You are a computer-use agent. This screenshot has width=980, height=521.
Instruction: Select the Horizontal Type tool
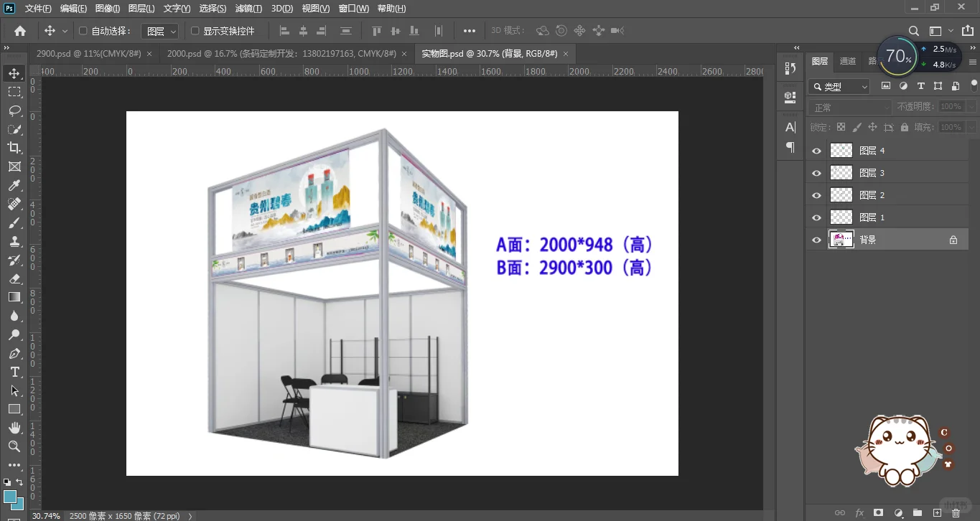pyautogui.click(x=14, y=372)
